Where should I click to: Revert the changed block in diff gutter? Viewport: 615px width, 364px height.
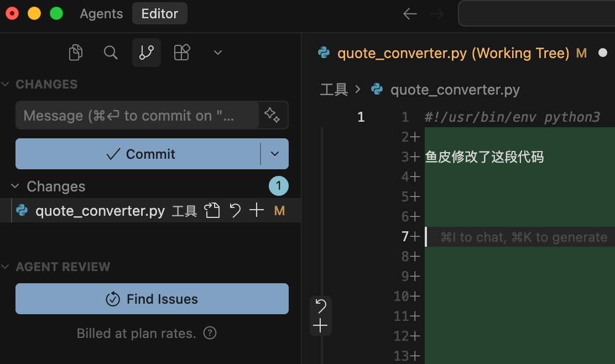pyautogui.click(x=321, y=306)
